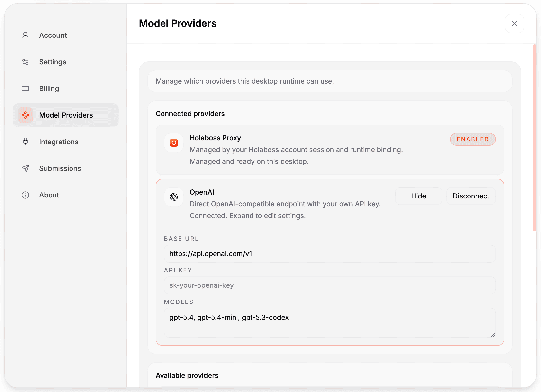The height and width of the screenshot is (392, 541).
Task: Click the Account profile icon
Action: (25, 35)
